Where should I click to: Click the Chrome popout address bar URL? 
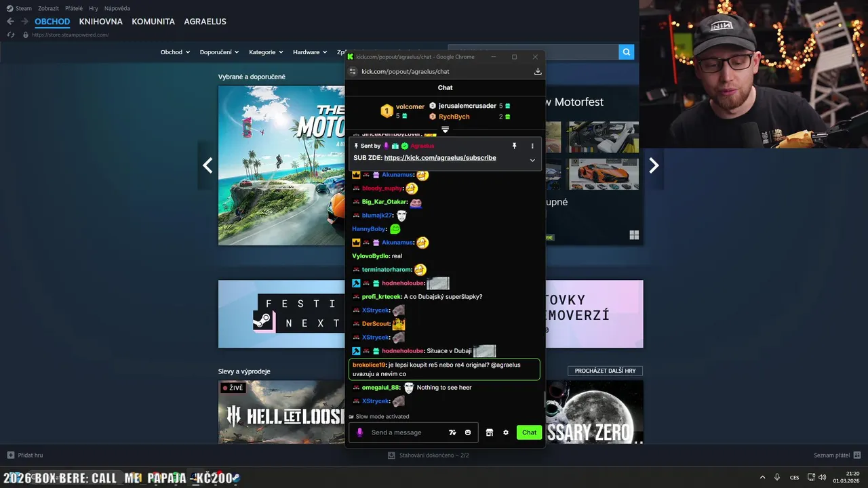[x=406, y=71]
